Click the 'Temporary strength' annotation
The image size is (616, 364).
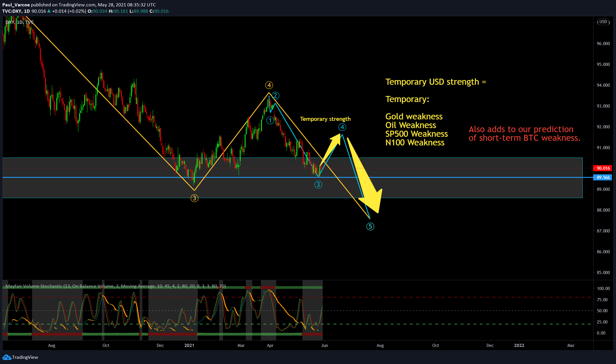(x=325, y=119)
